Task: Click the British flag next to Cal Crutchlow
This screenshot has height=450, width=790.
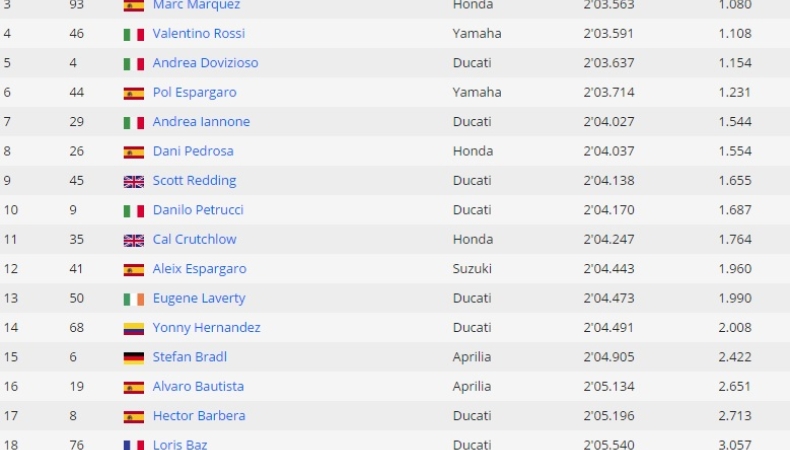Action: 133,240
